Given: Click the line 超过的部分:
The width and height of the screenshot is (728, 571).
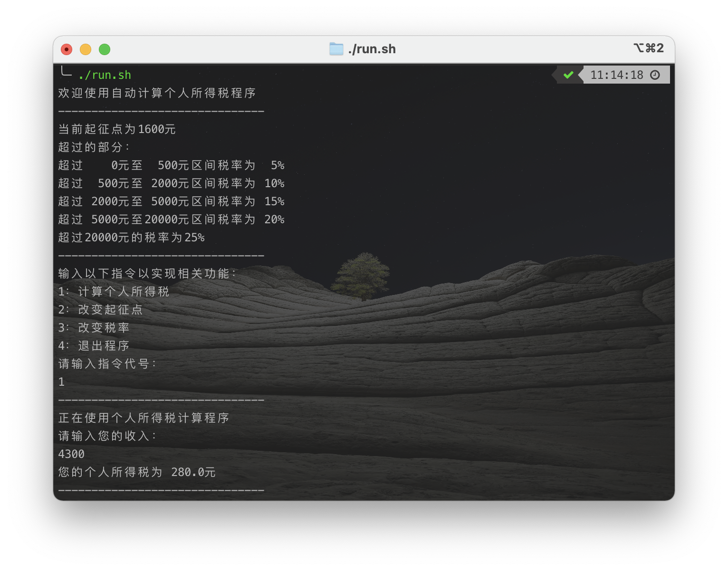Looking at the screenshot, I should tap(94, 147).
